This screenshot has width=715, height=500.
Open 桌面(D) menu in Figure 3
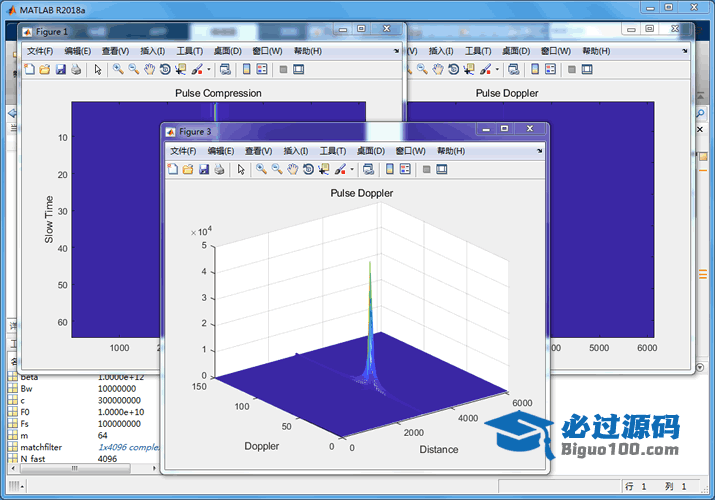click(x=370, y=151)
